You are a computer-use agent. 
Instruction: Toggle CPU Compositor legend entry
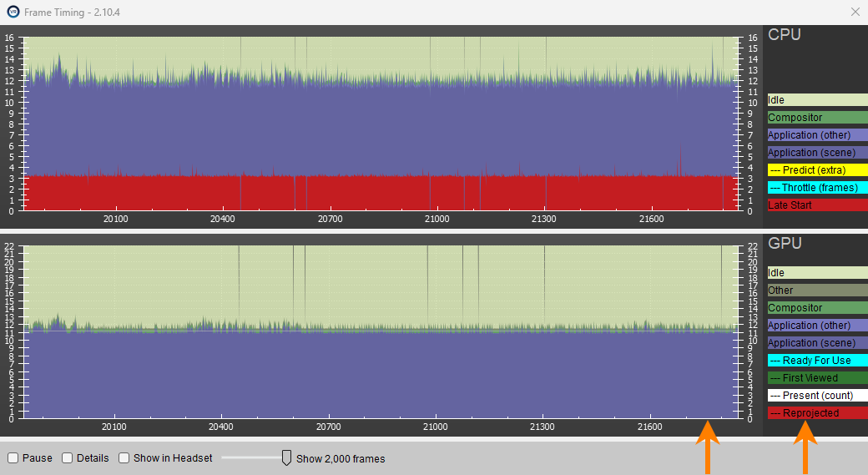click(x=817, y=118)
